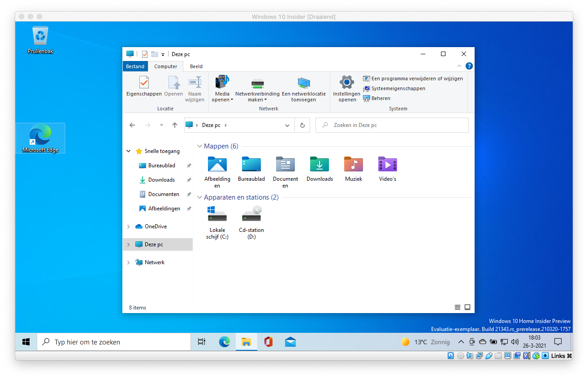Click the Eigenschappen ribbon icon
588x379 pixels.
coord(144,83)
